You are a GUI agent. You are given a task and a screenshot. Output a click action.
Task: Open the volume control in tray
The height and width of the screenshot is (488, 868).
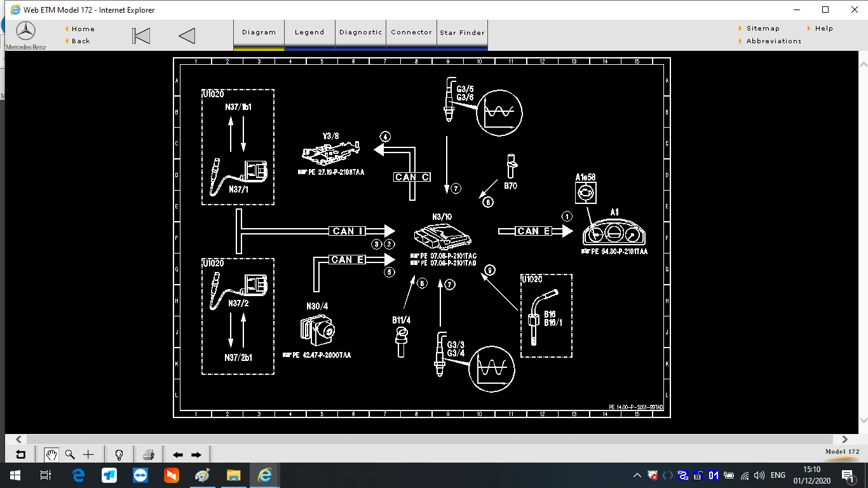point(759,475)
